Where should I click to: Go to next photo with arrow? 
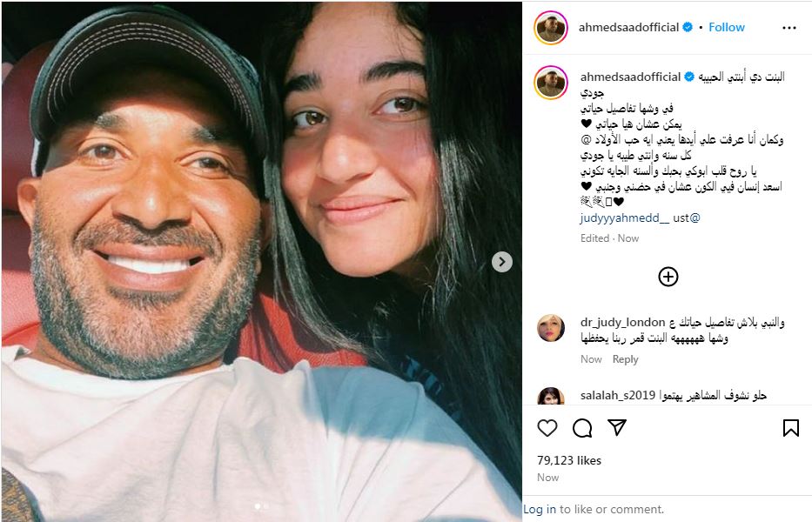coord(502,262)
